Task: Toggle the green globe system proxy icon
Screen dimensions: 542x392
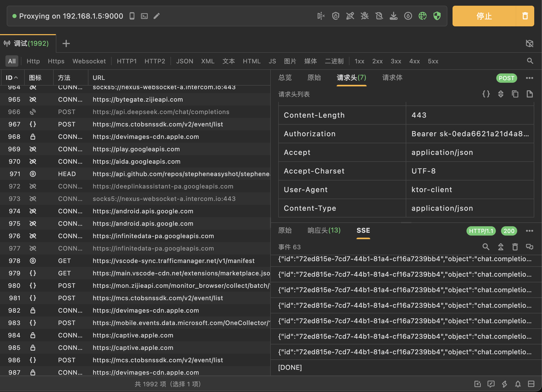Action: (423, 16)
